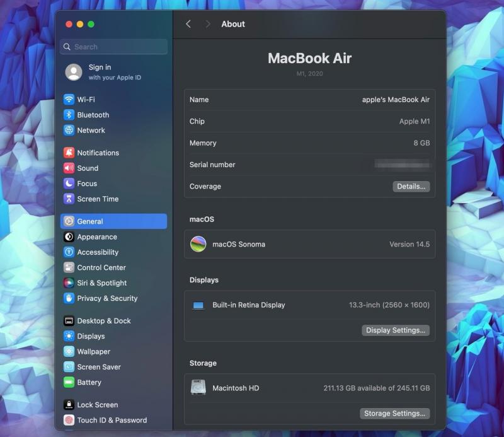
Task: Minimize the System Settings window
Action: tap(80, 24)
